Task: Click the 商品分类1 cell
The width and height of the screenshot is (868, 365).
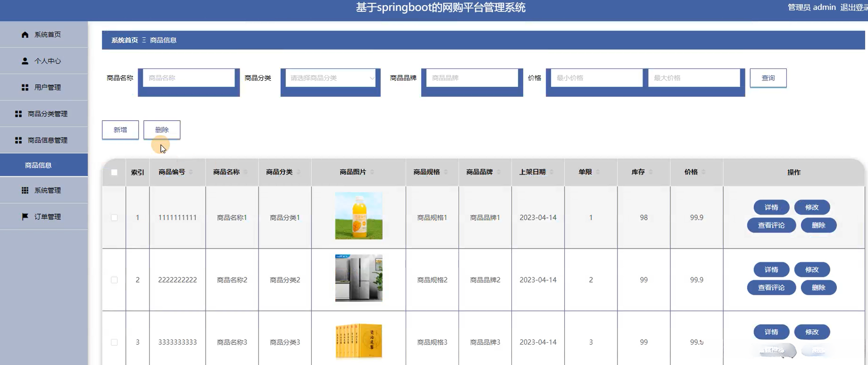Action: 285,217
